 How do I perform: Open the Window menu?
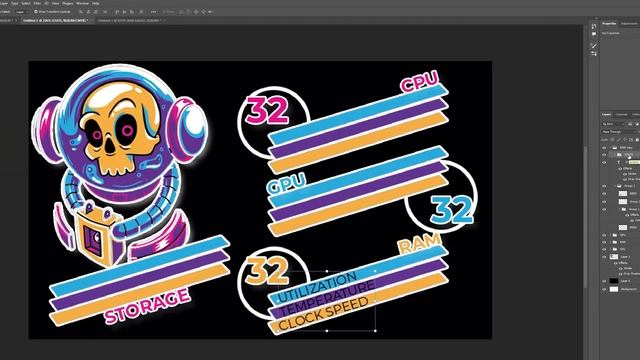[82, 3]
